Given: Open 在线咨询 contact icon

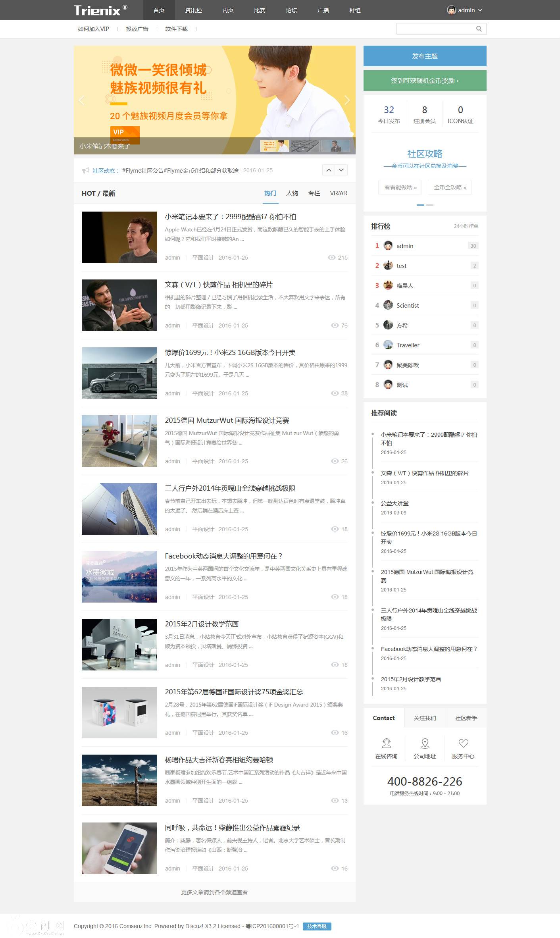Looking at the screenshot, I should [x=386, y=743].
